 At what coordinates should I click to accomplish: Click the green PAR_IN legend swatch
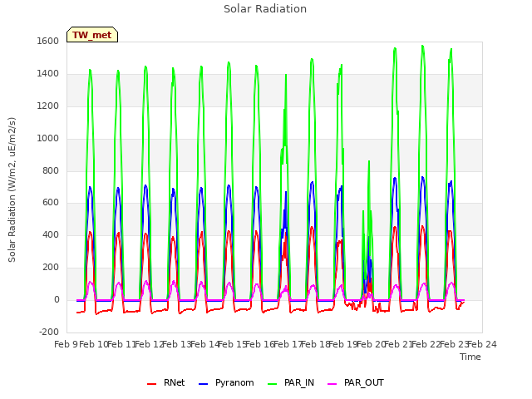coord(273,384)
